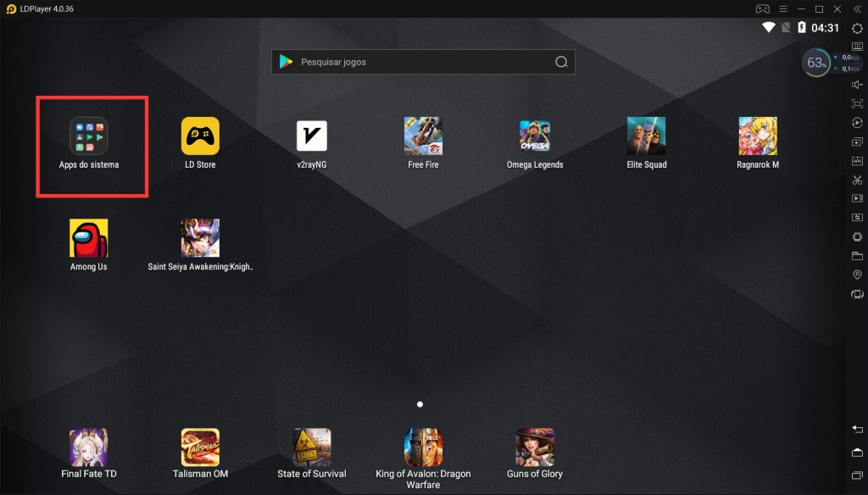Viewport: 868px width, 495px height.
Task: Click the volume down speaker icon
Action: click(x=857, y=85)
